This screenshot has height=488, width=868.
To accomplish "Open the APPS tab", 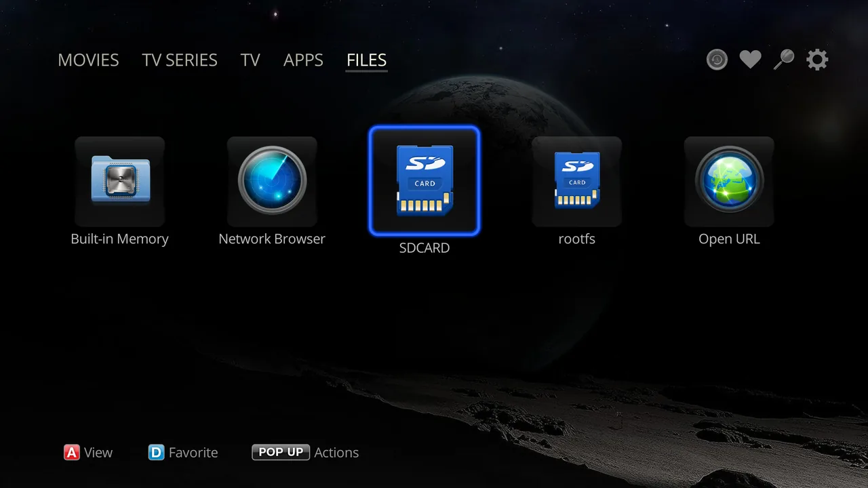I will pos(303,60).
